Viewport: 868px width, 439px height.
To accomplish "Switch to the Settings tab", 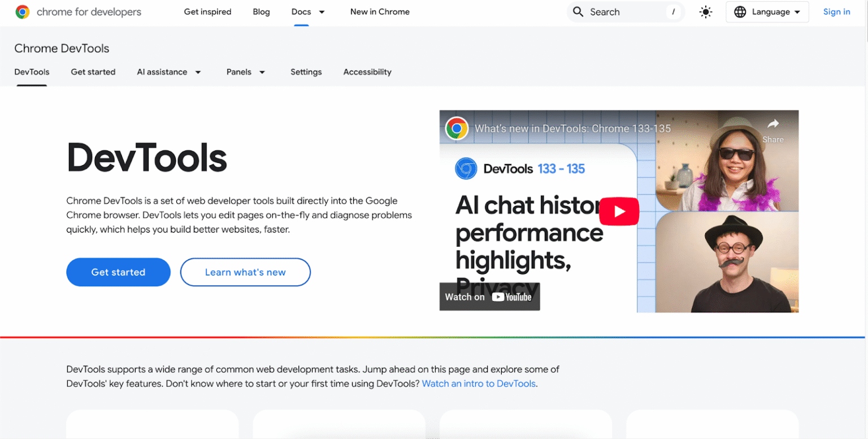I will (306, 72).
